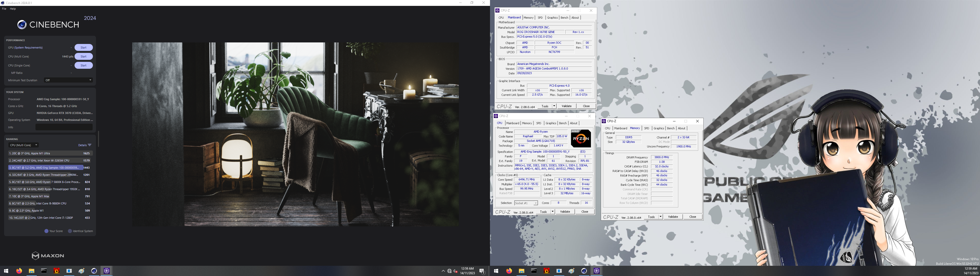Click Validate in CPU-Z memory window
Screen dimensions: 980x276
(673, 217)
